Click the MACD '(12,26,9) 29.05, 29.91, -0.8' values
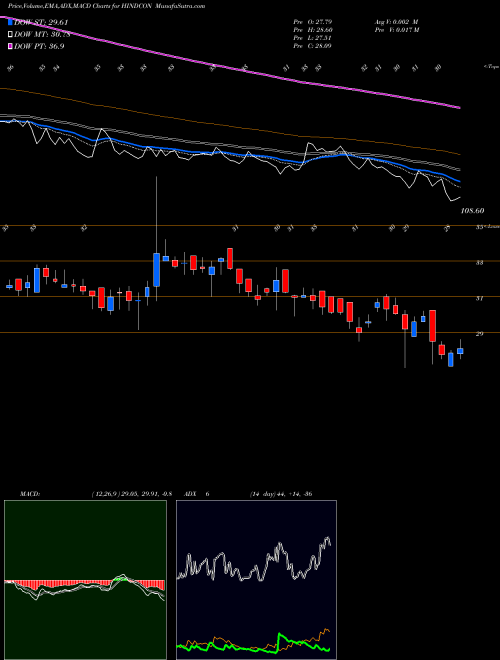 (x=131, y=494)
